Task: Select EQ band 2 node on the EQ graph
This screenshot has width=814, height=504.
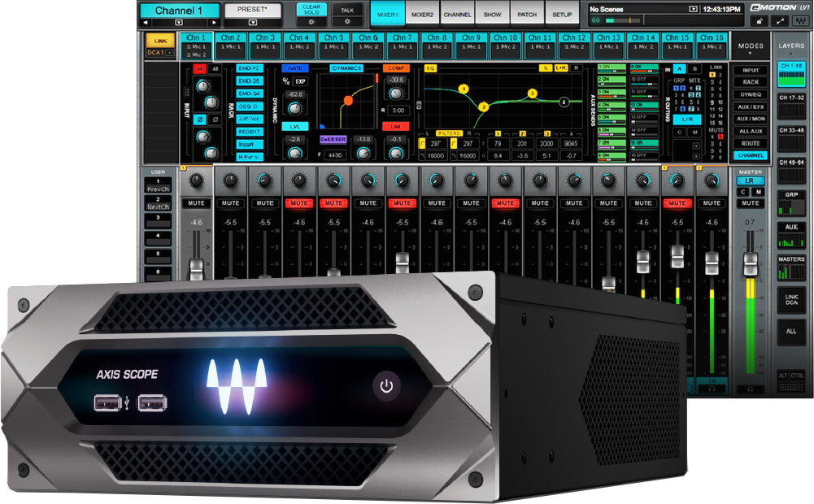Action: 483,107
